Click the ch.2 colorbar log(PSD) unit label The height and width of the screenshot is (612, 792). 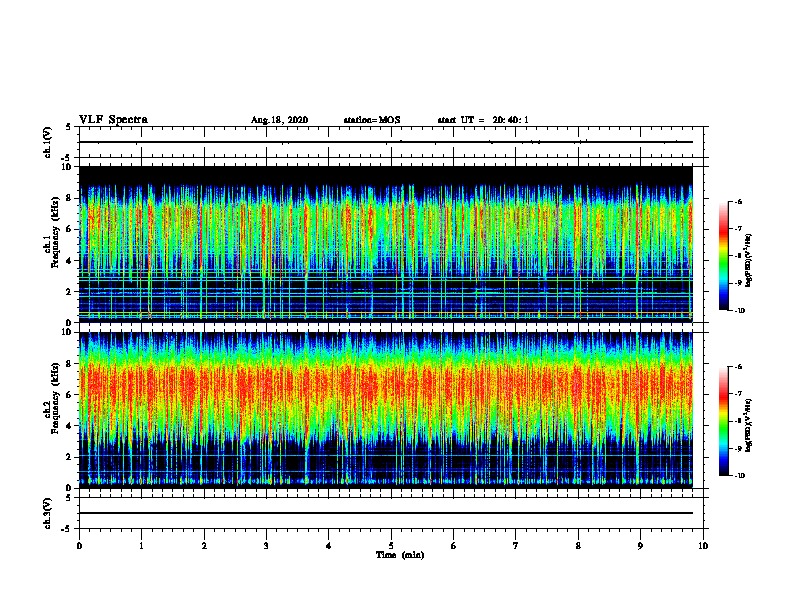[749, 425]
